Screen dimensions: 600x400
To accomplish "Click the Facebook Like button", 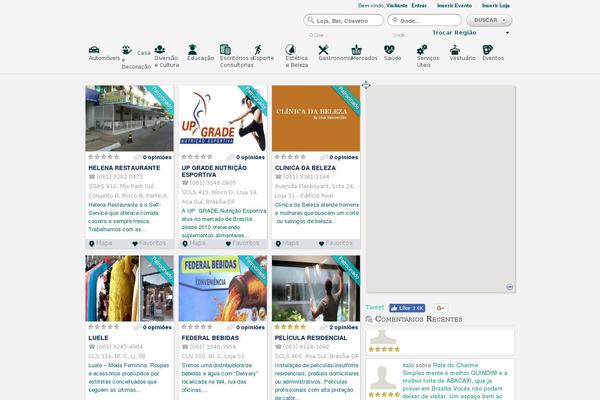I will tap(407, 308).
